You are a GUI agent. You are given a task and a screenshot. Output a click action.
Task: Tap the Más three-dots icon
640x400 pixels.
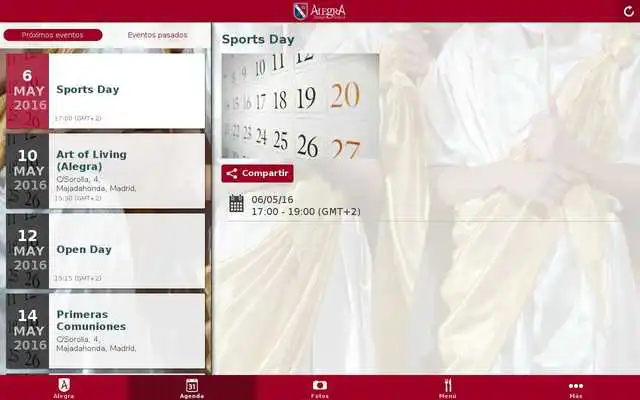[x=576, y=386]
